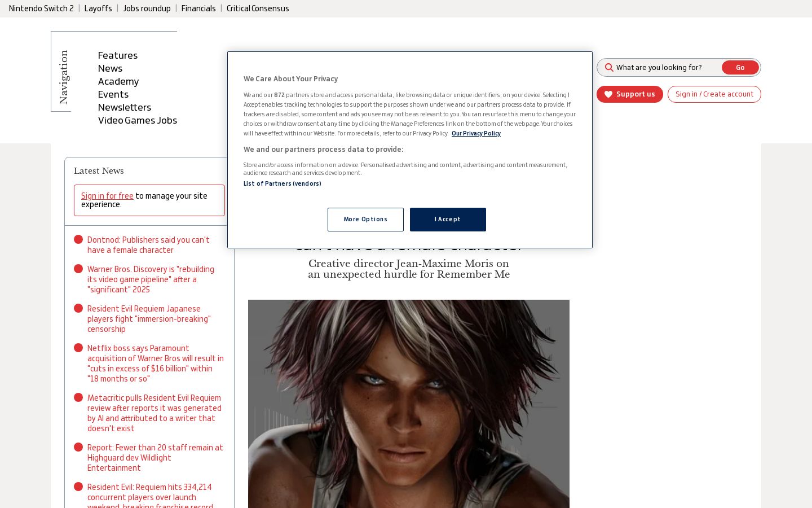Click 'We and our partners process data' text
The height and width of the screenshot is (508, 812).
tap(324, 150)
